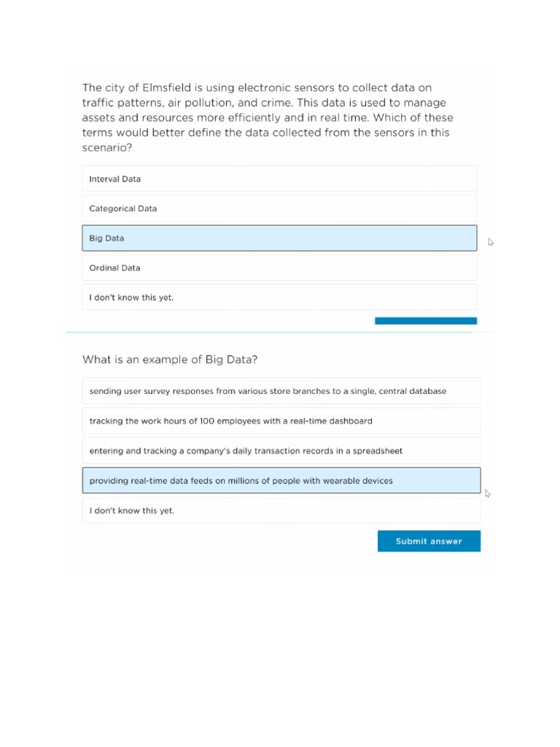Click the Elmsfield sensors question paragraph

pos(267,117)
